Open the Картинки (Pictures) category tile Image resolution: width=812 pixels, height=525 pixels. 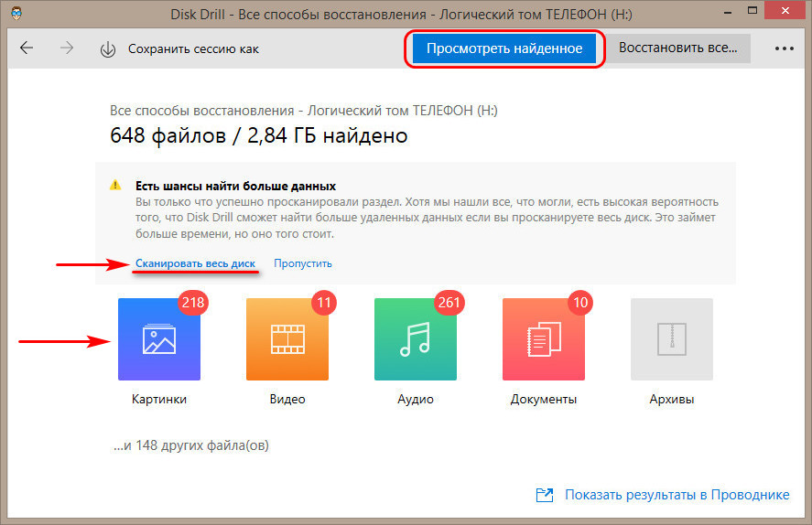pos(158,338)
